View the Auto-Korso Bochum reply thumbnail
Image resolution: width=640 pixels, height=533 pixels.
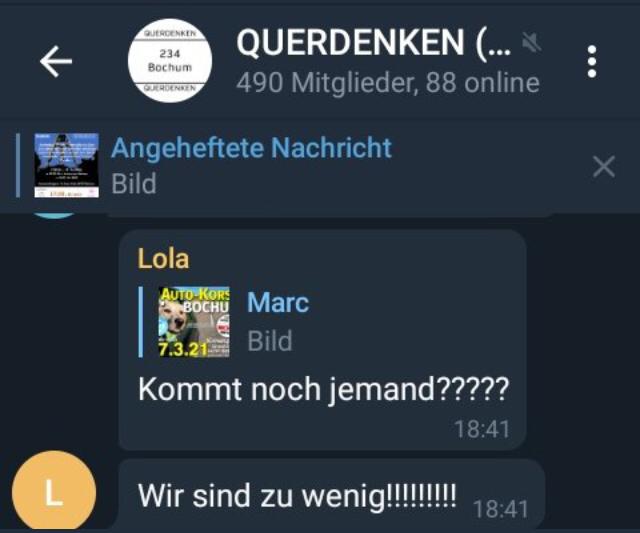(x=194, y=322)
